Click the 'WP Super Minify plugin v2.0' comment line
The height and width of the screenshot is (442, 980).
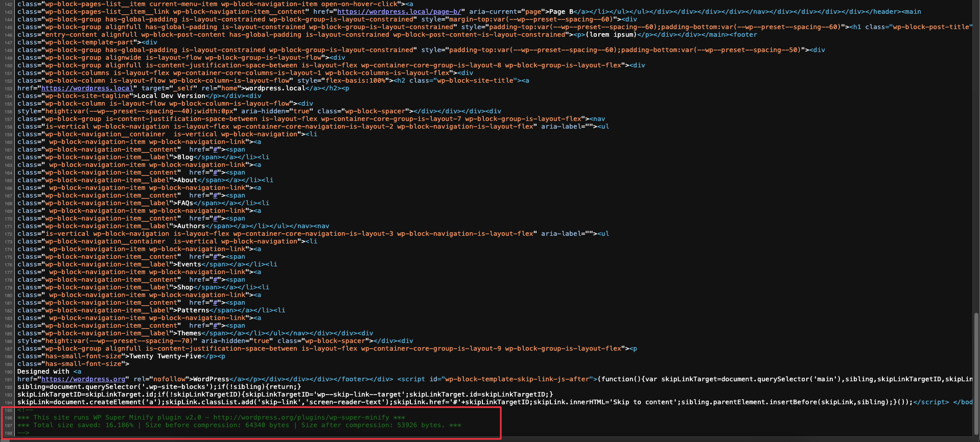211,417
